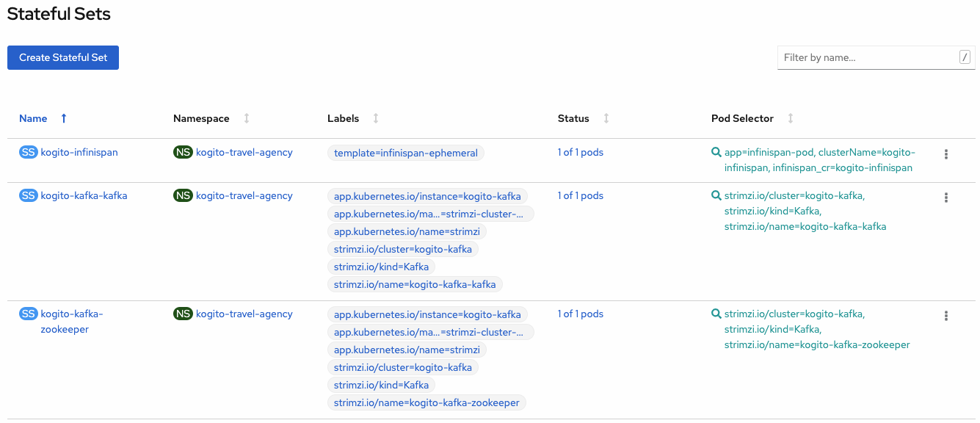Click app.kubernetes.io/name=strimzi label in kogito-kafka-kafka row
980x423 pixels.
pos(407,231)
